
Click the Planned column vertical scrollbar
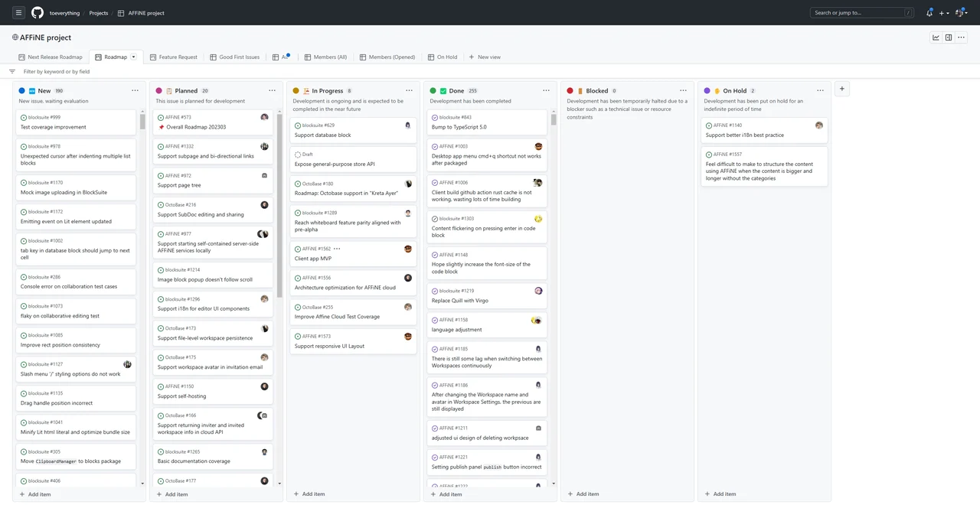pyautogui.click(x=279, y=205)
